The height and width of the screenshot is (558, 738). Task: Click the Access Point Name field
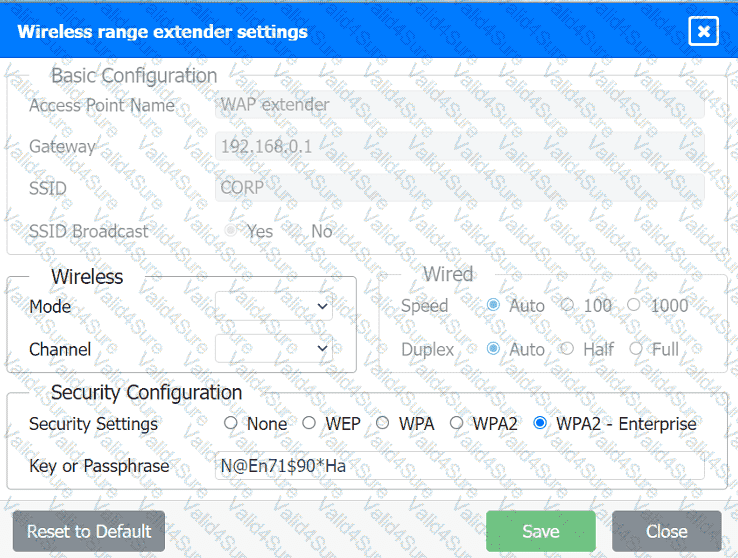[459, 104]
